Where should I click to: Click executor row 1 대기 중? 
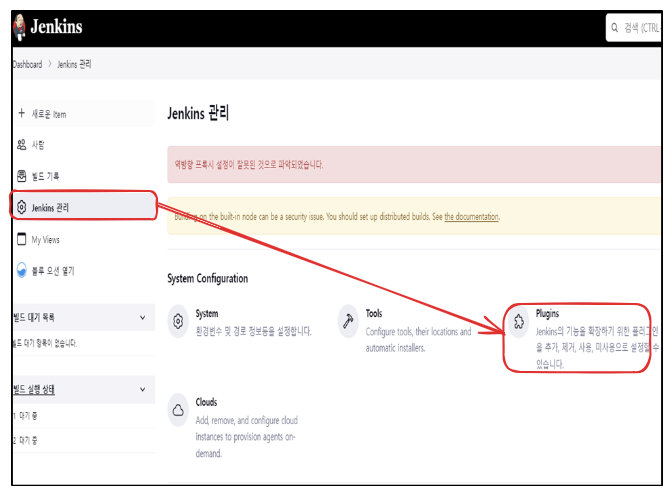click(x=25, y=416)
